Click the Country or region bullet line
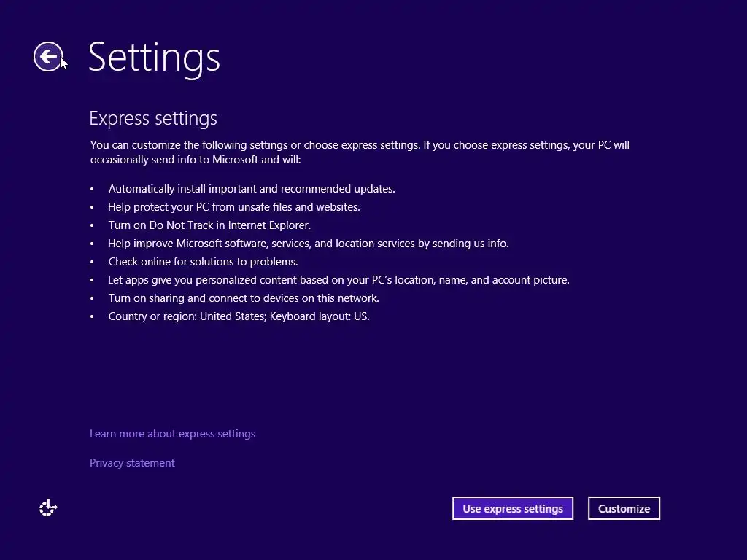 239,316
